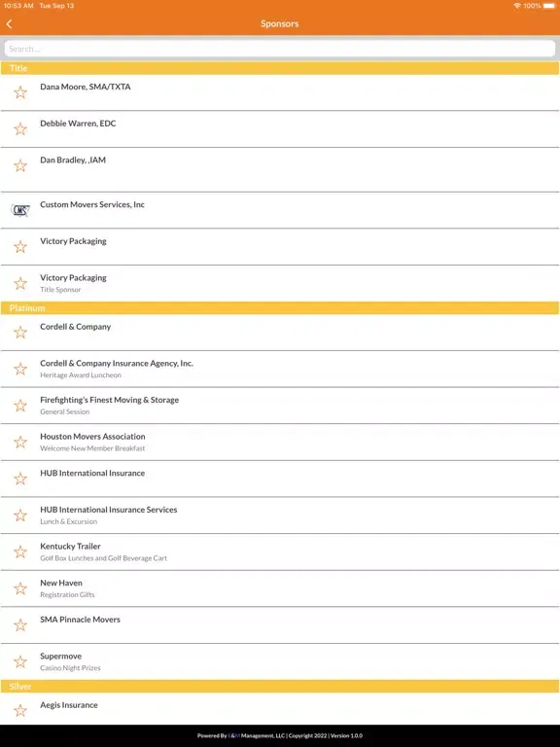Star Kentucky Trailer
The height and width of the screenshot is (747, 560).
pos(20,552)
